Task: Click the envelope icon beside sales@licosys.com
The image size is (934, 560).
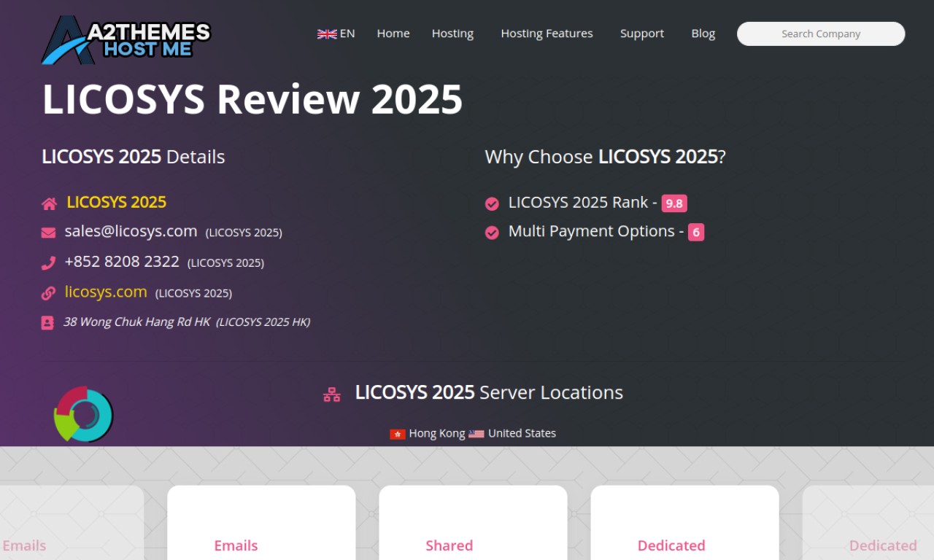Action: [x=48, y=233]
